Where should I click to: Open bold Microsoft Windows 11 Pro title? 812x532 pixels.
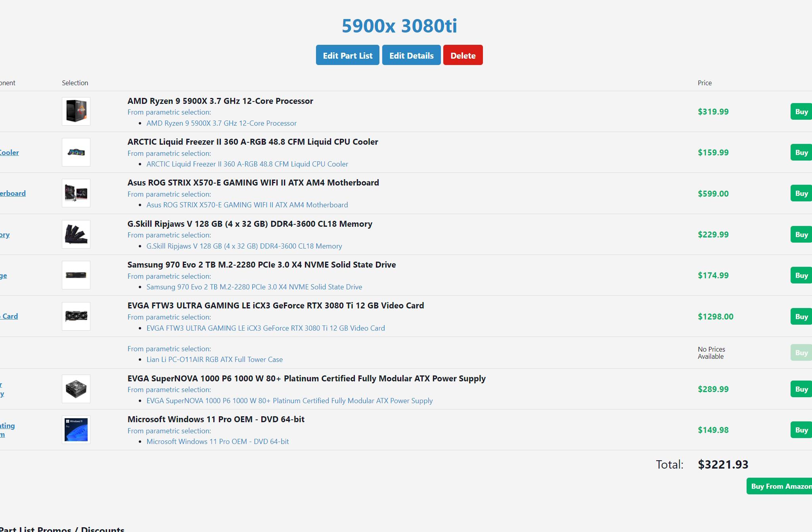pos(216,419)
